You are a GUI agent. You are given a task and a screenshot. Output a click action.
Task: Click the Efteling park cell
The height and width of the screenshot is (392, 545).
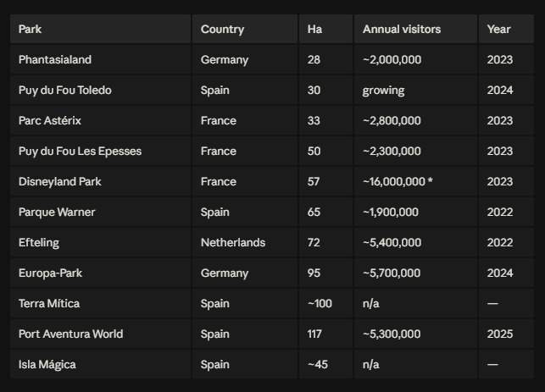coord(101,243)
